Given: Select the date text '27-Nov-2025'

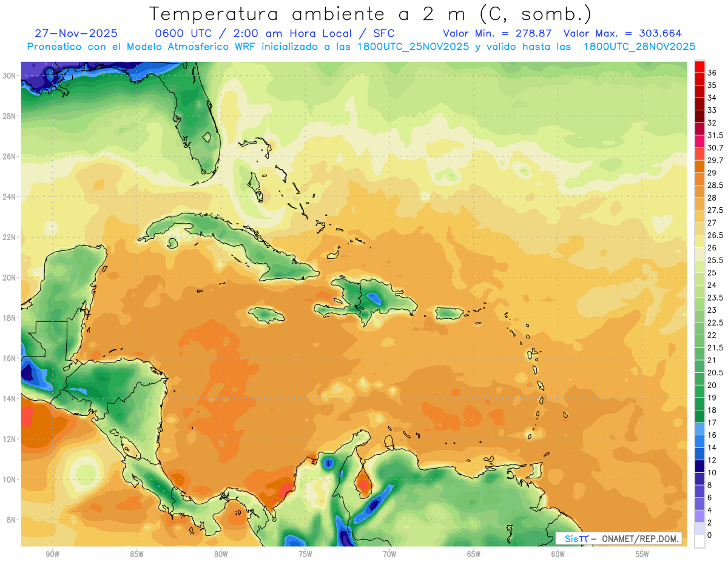Looking at the screenshot, I should point(76,33).
